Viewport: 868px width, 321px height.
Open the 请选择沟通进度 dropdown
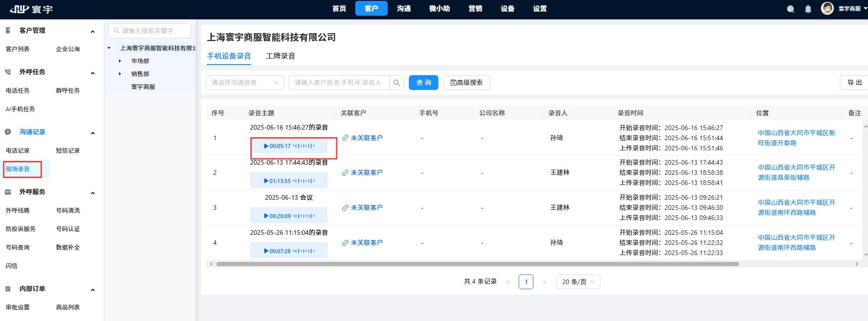click(245, 83)
